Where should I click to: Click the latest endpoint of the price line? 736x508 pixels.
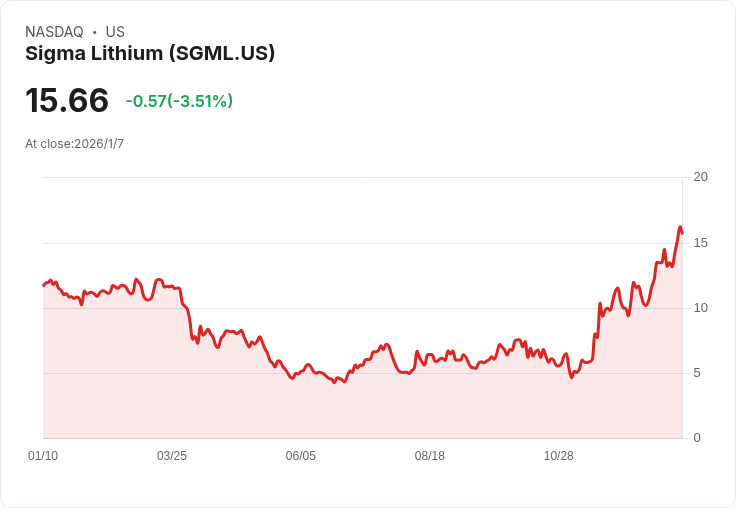[x=682, y=233]
